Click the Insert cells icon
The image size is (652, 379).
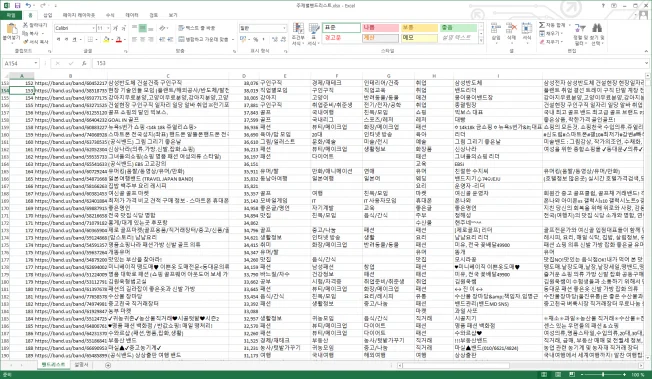click(496, 28)
